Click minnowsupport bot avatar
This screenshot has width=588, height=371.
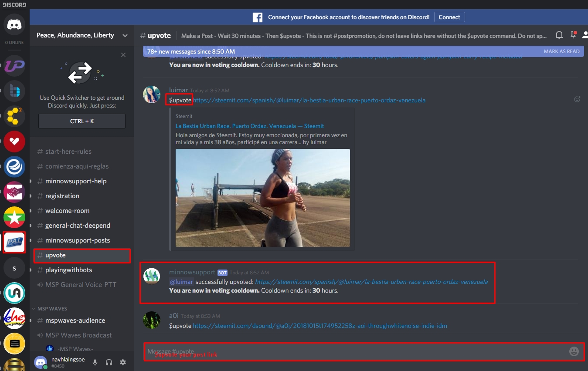pyautogui.click(x=152, y=276)
